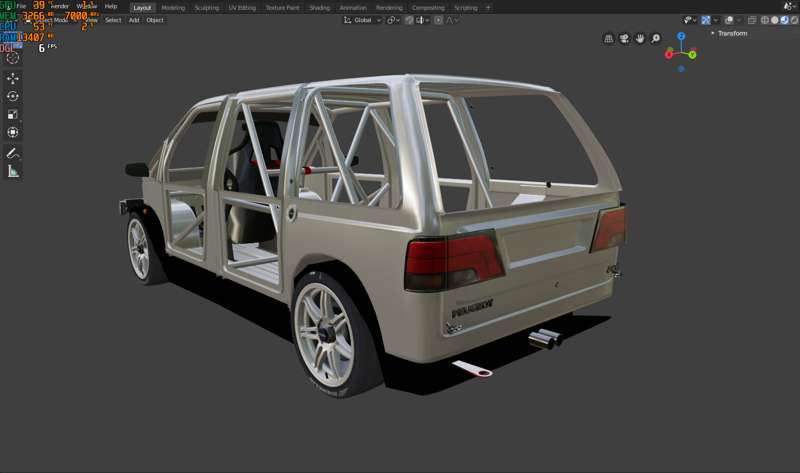The width and height of the screenshot is (800, 473).
Task: Expand the Transform panel
Action: click(x=729, y=33)
